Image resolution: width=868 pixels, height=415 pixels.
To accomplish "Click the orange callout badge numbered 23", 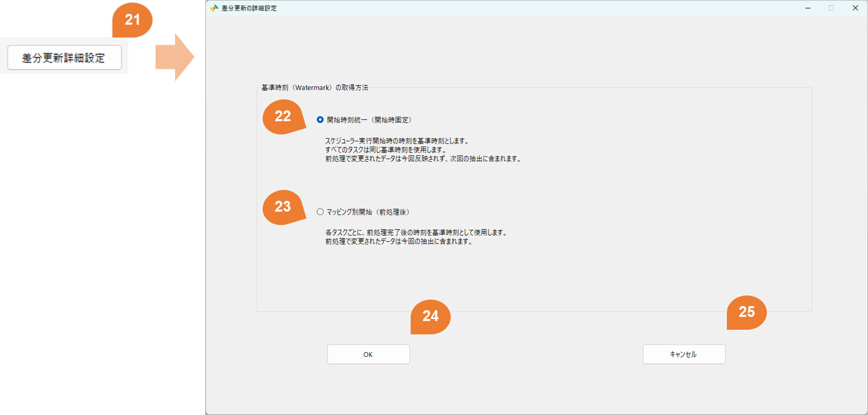I will click(283, 207).
